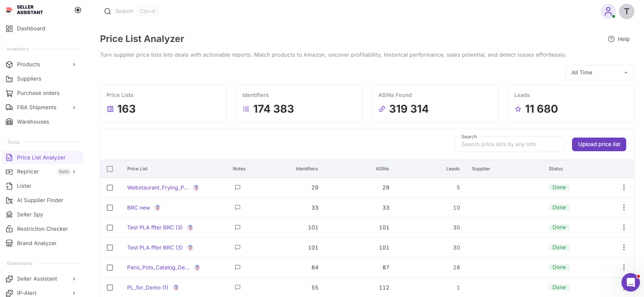The width and height of the screenshot is (644, 297).
Task: Check the PL_for_Demo (1) row checkbox
Action: tap(110, 287)
